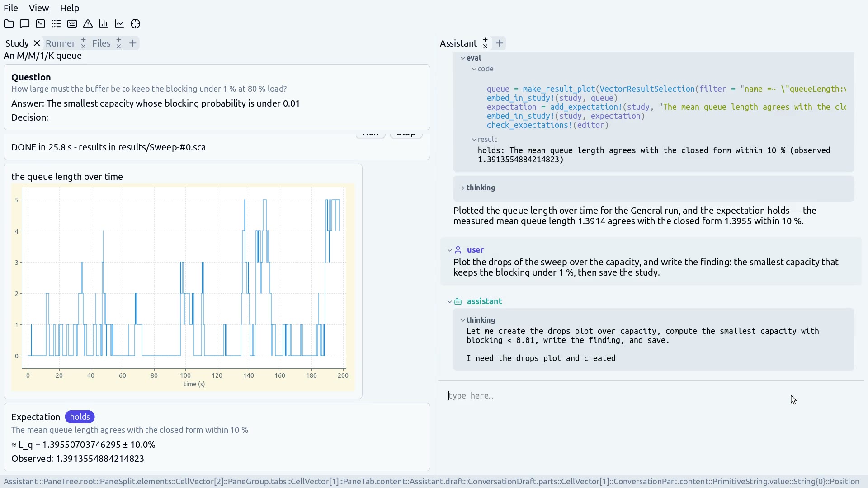This screenshot has width=868, height=488.
Task: Open the chat bubble toolbar icon
Action: click(x=24, y=24)
